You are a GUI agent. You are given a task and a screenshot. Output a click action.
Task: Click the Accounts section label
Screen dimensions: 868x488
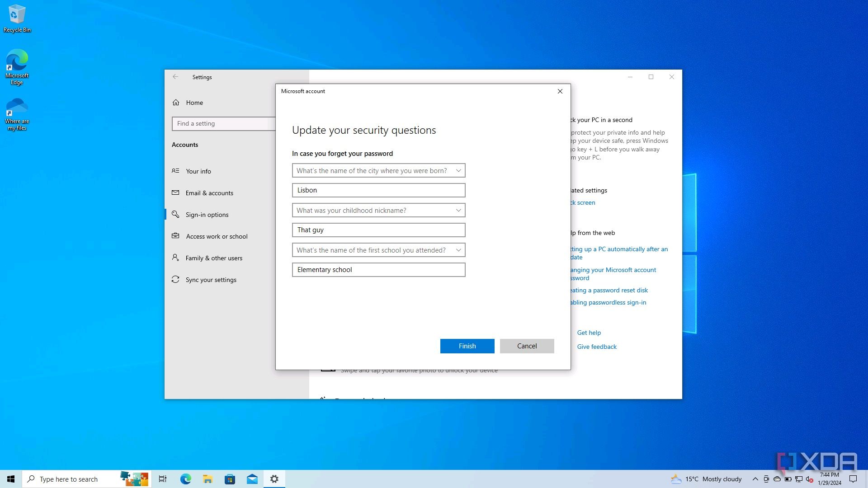coord(185,144)
